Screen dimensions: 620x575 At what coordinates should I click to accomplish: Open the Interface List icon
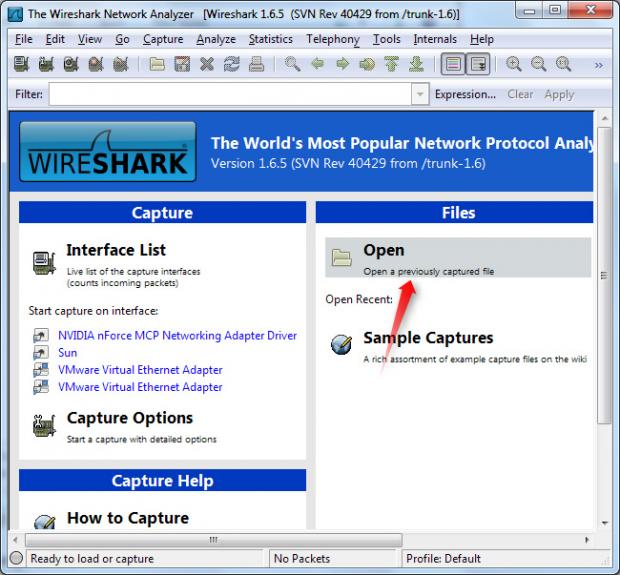coord(44,261)
